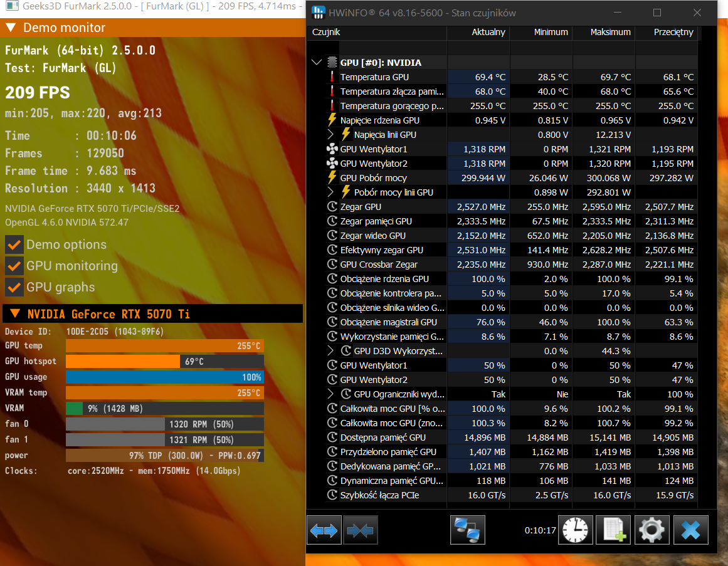Maximize the HWiNFO window

(657, 13)
